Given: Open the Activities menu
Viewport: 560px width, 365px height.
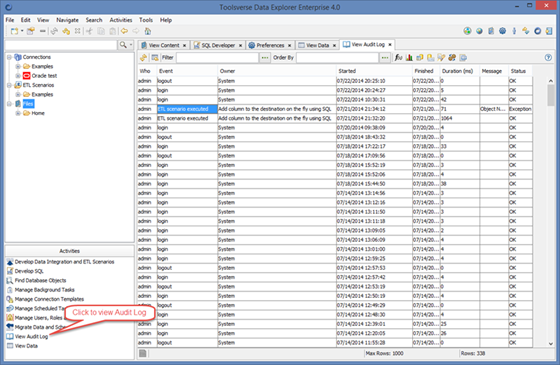Looking at the screenshot, I should (x=121, y=20).
